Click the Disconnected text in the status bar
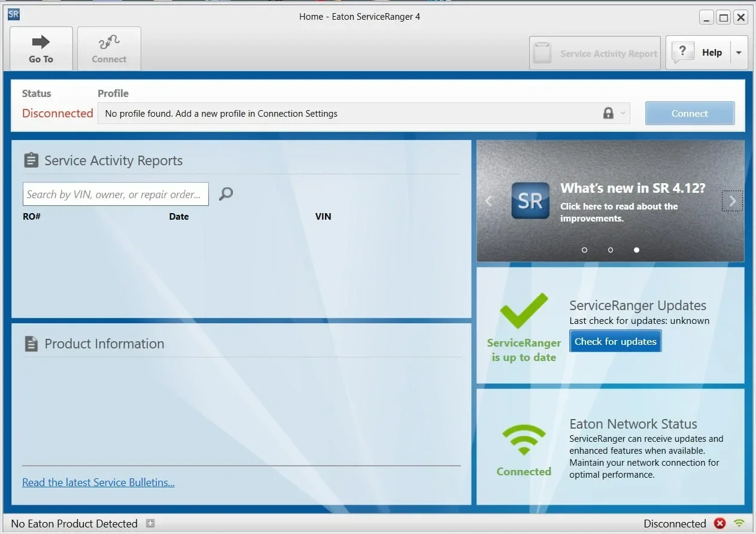The image size is (756, 534). 675,524
